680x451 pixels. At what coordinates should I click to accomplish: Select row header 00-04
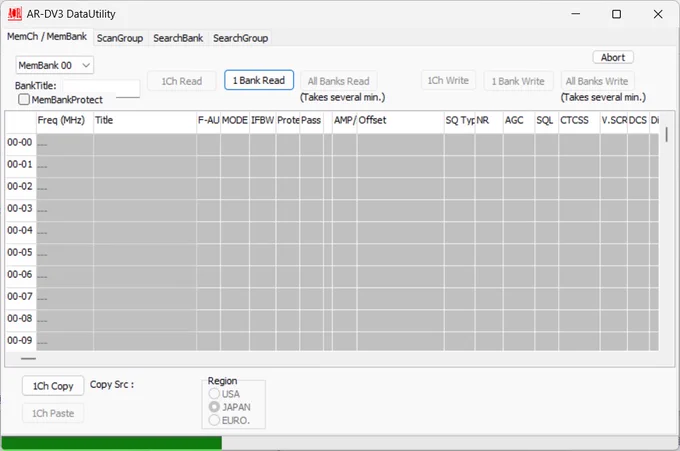pyautogui.click(x=20, y=231)
